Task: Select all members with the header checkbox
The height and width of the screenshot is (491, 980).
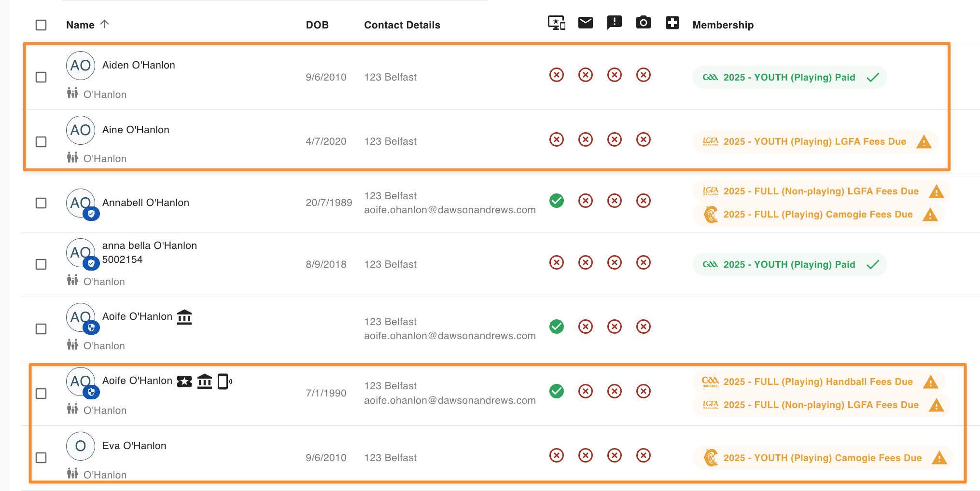Action: click(x=41, y=25)
